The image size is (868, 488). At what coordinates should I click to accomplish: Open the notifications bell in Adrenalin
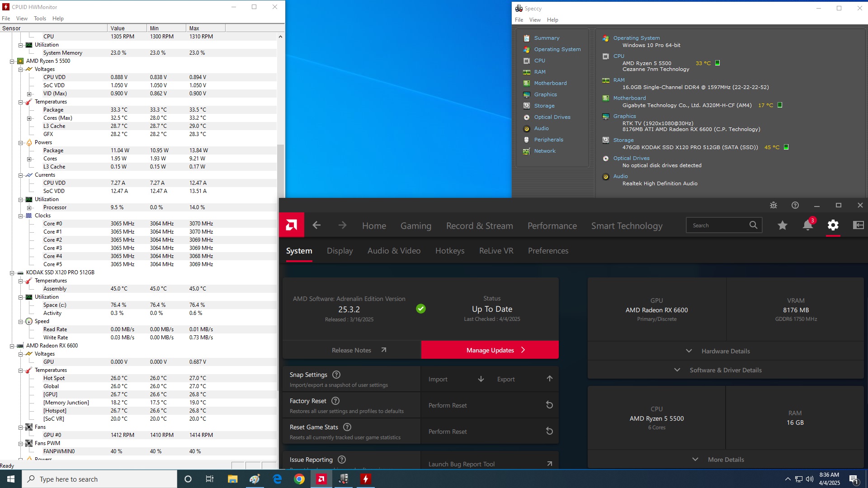coord(807,225)
